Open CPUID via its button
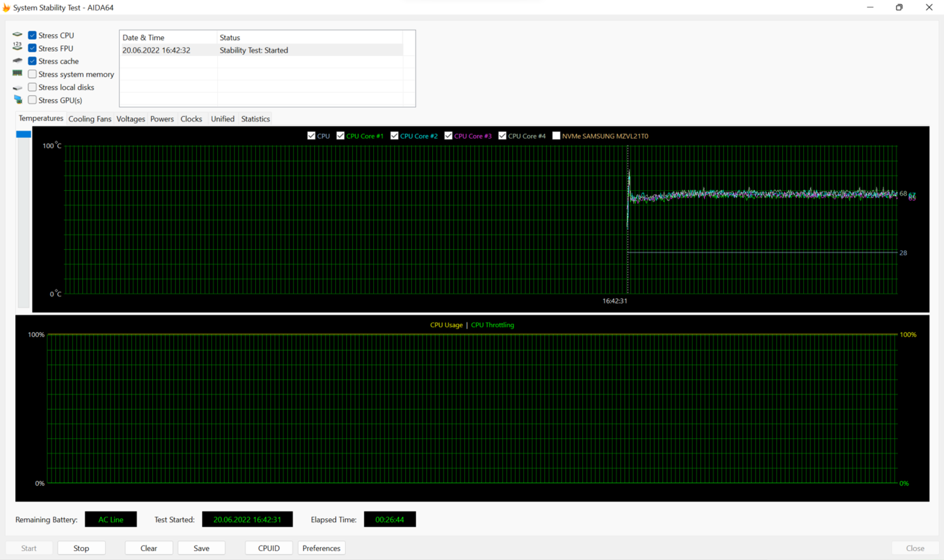This screenshot has width=944, height=560. pyautogui.click(x=269, y=548)
